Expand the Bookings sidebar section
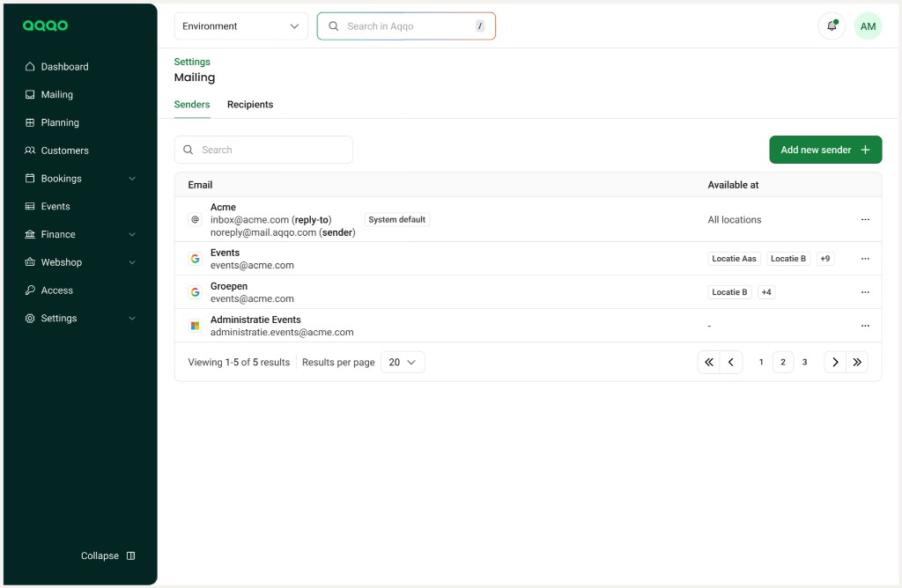The width and height of the screenshot is (902, 588). click(x=79, y=179)
